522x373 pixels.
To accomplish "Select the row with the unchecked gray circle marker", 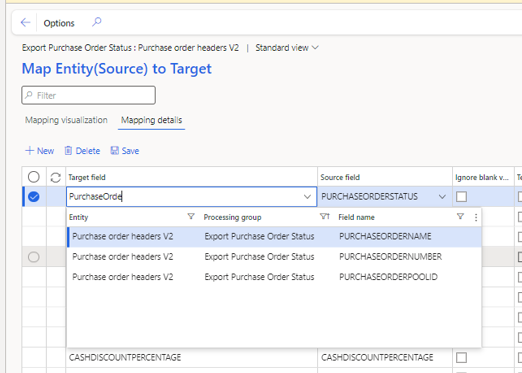I will click(x=34, y=257).
